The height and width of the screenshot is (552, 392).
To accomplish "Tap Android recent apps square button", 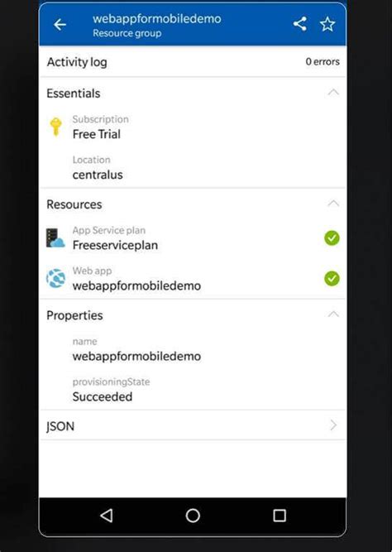I will [x=280, y=516].
